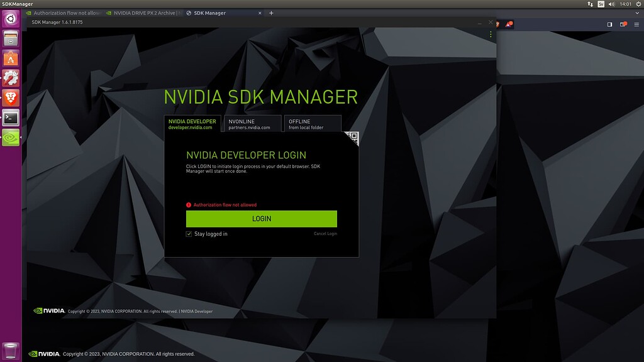Open the three-dot menu in the SDK Manager window

pos(491,35)
